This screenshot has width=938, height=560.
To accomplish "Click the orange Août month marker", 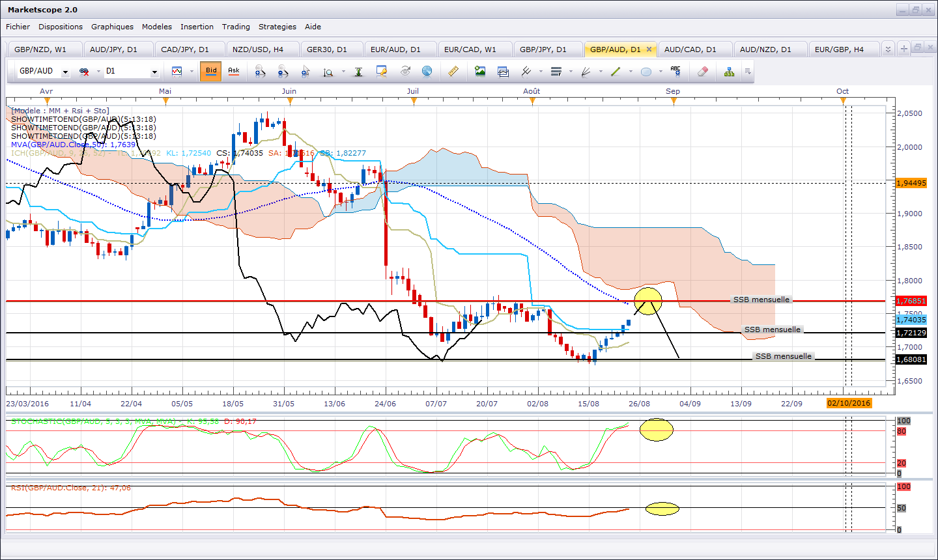I will pos(532,100).
